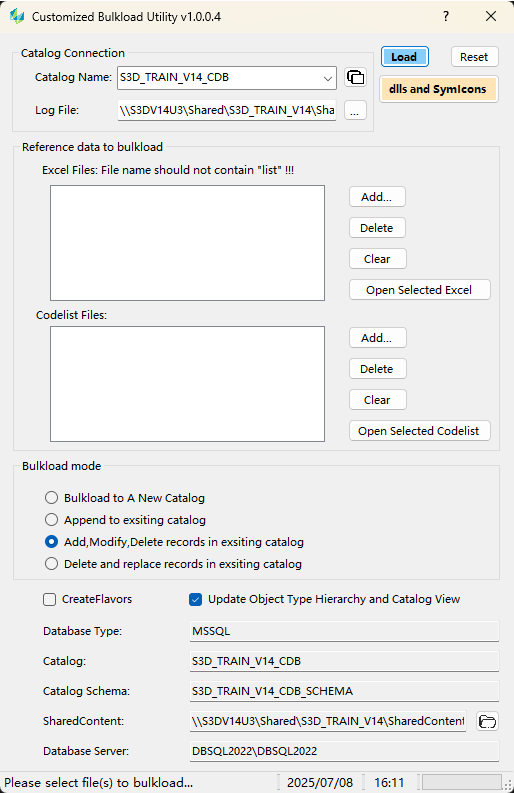Click the app logo in title bar
Image resolution: width=514 pixels, height=793 pixels.
pos(17,16)
